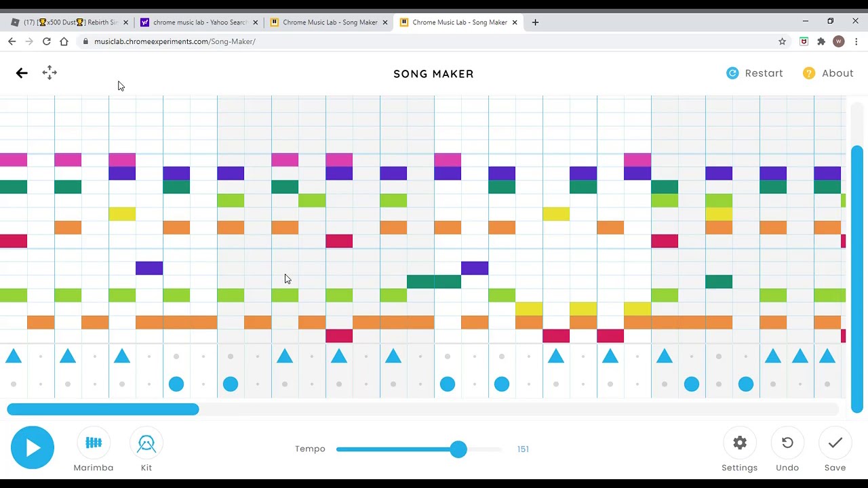Toggle the first triangle percussion beat
Viewport: 868px width, 488px height.
(x=14, y=356)
